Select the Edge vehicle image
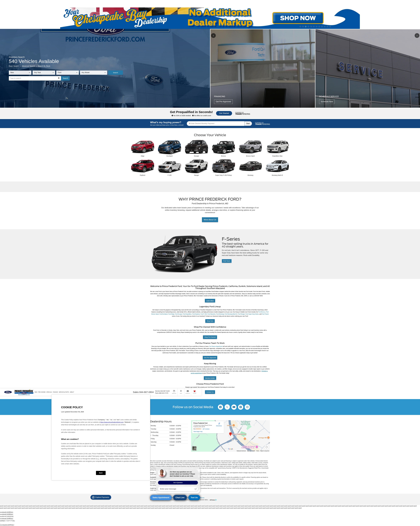 point(142,147)
